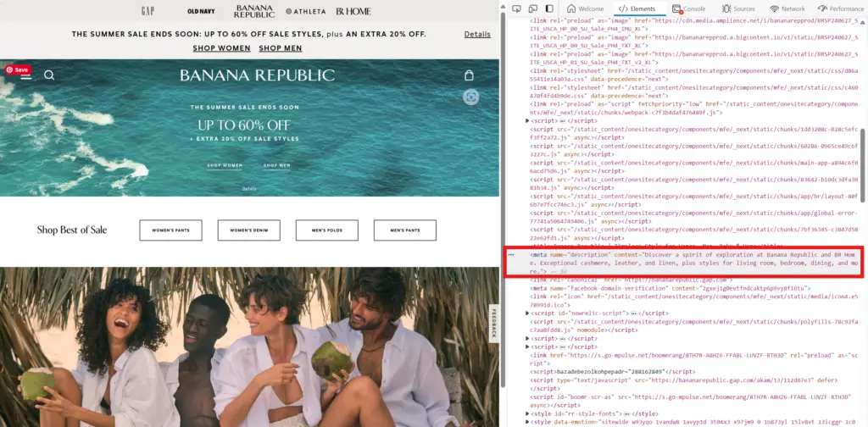
Task: Click UP TO 60% OFF hero headline
Action: click(x=244, y=125)
